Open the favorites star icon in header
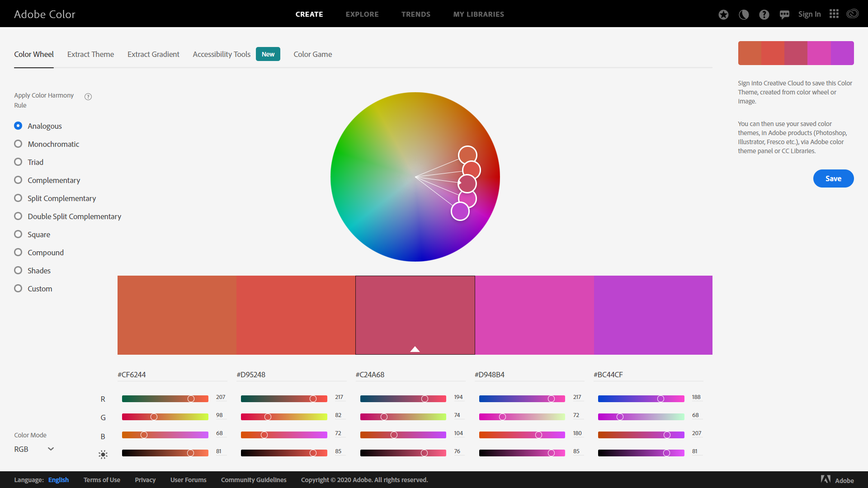This screenshot has width=868, height=488. click(723, 14)
